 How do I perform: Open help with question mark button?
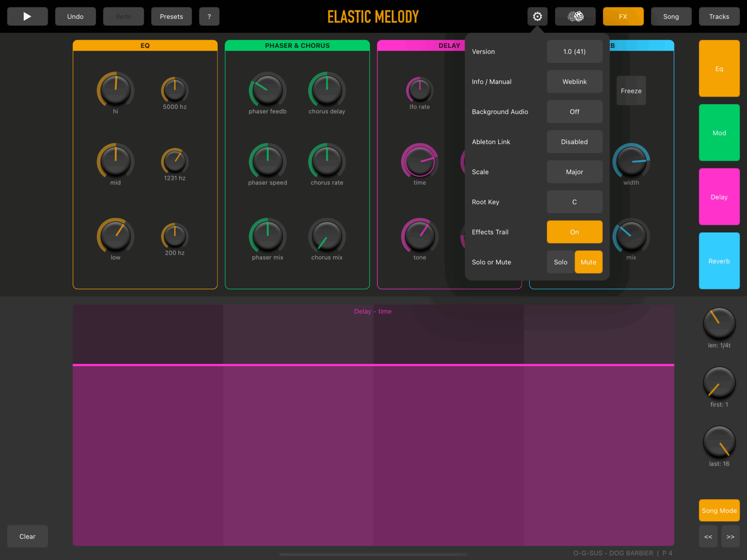tap(209, 16)
